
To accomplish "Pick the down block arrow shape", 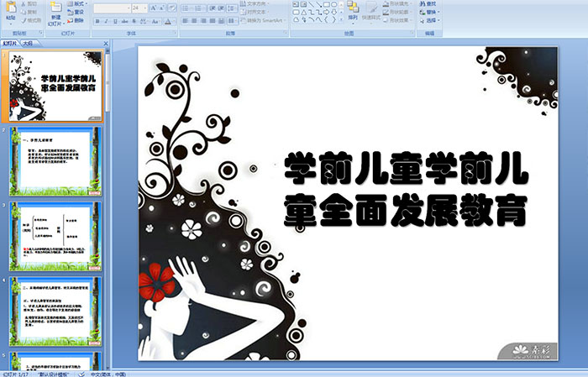I will point(334,12).
